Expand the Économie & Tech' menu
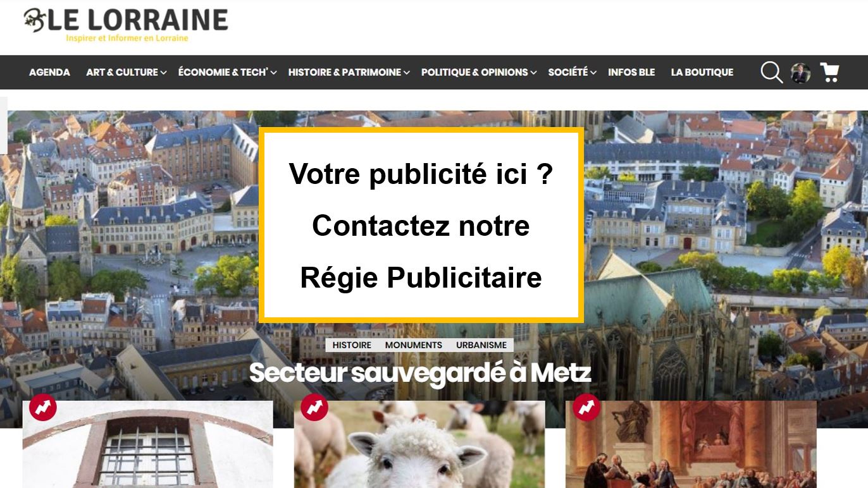Image resolution: width=868 pixels, height=488 pixels. coord(227,72)
